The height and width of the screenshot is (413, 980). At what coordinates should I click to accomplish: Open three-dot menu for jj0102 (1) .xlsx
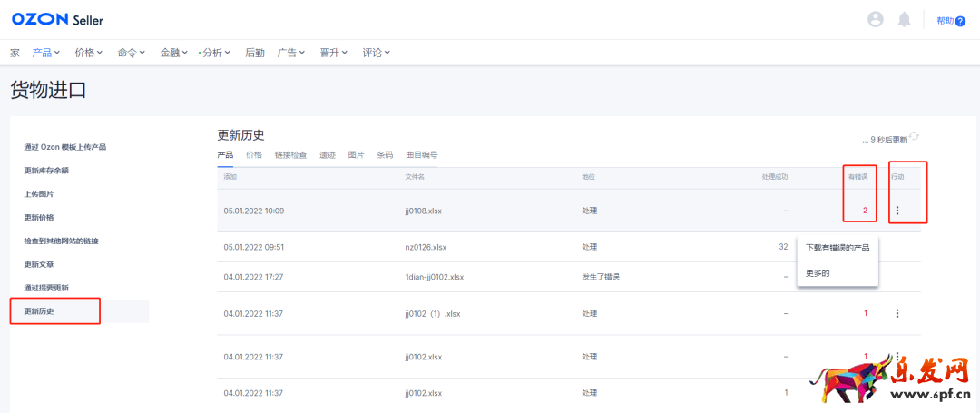click(897, 313)
